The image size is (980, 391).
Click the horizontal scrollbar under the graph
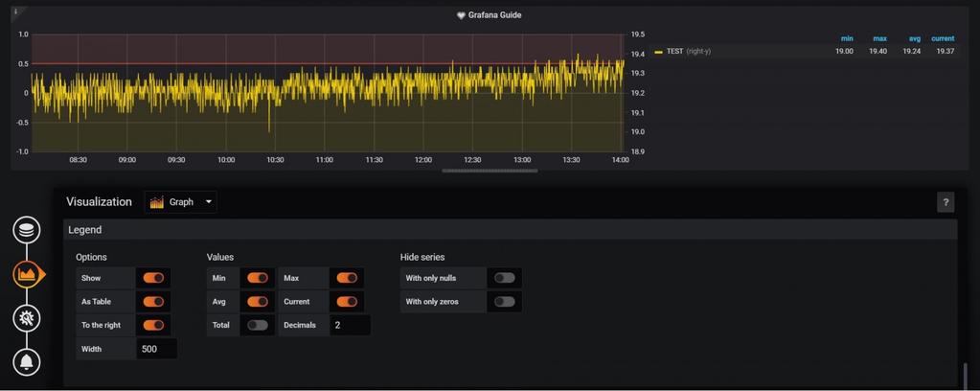tap(490, 171)
